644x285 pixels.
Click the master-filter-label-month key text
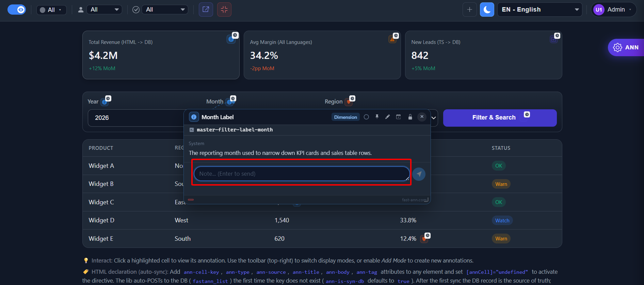pyautogui.click(x=235, y=130)
